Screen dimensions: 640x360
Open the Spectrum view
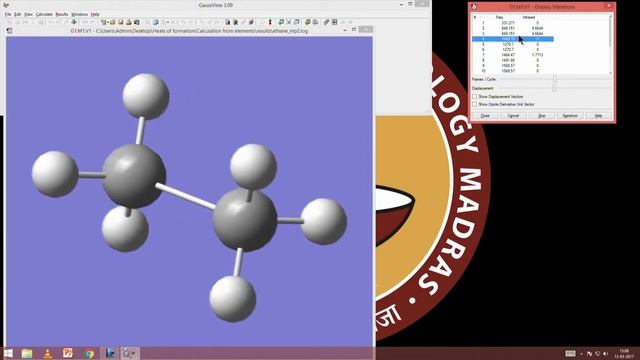[570, 116]
